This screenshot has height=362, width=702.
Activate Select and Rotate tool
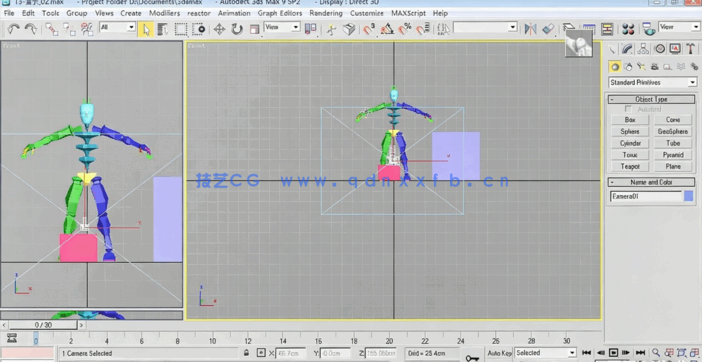[x=236, y=29]
